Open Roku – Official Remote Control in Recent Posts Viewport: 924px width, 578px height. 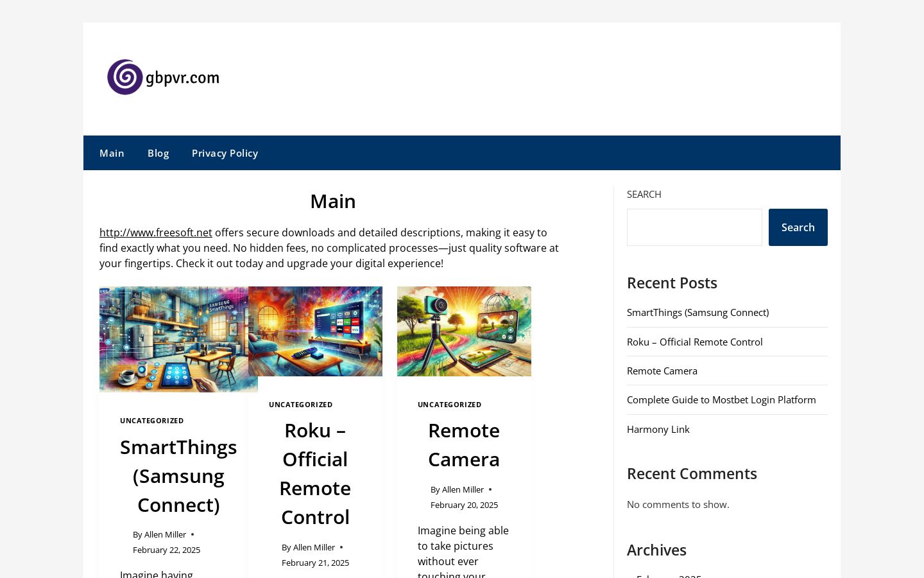coord(695,342)
